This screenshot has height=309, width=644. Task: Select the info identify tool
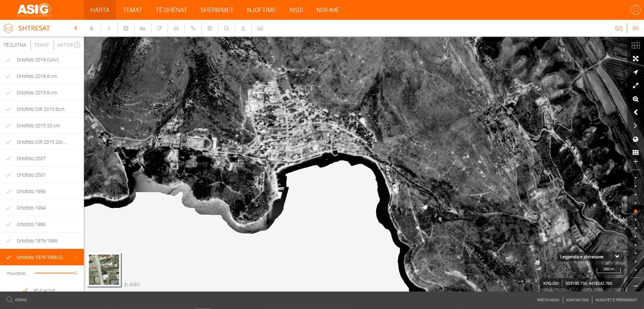(109, 29)
